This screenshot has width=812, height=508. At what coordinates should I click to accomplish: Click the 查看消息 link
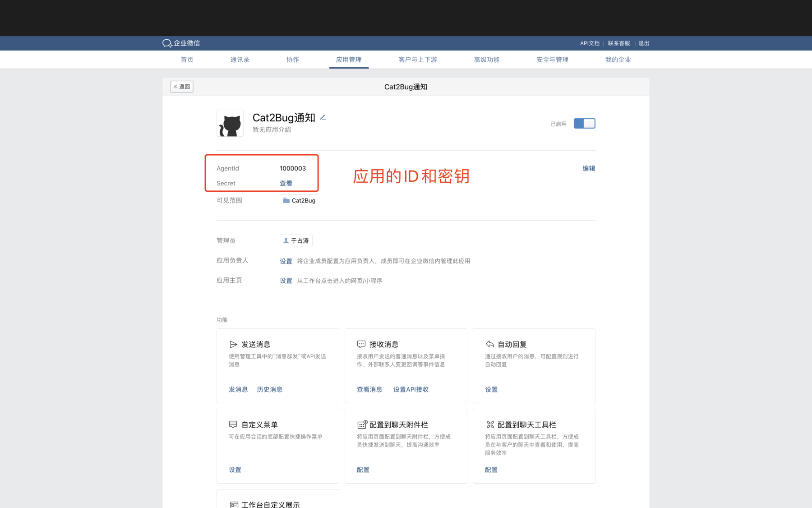(x=369, y=389)
